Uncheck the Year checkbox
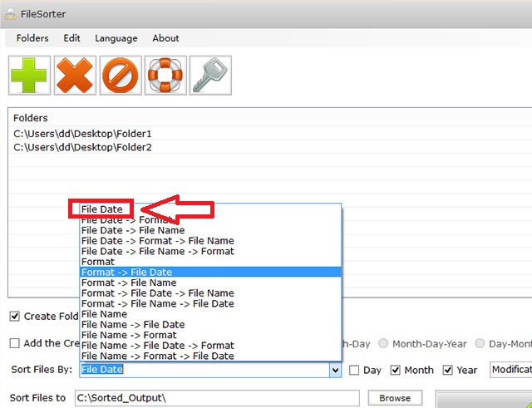The height and width of the screenshot is (408, 532). click(448, 370)
